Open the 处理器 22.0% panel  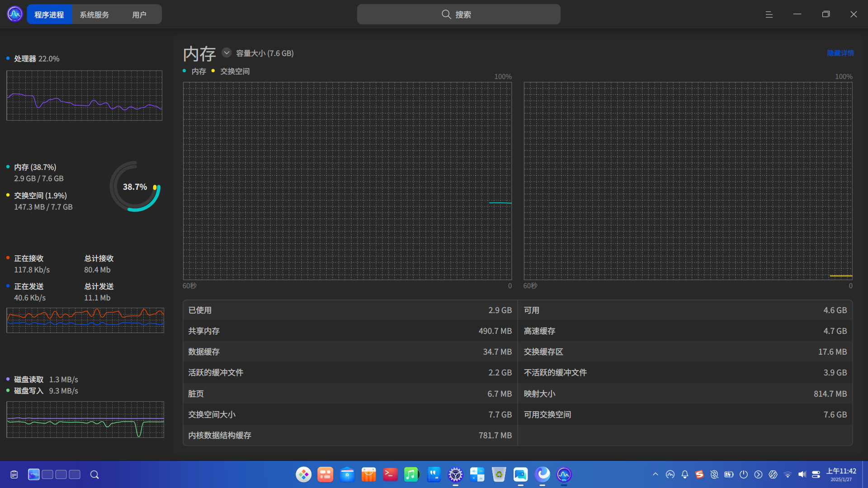pyautogui.click(x=37, y=59)
